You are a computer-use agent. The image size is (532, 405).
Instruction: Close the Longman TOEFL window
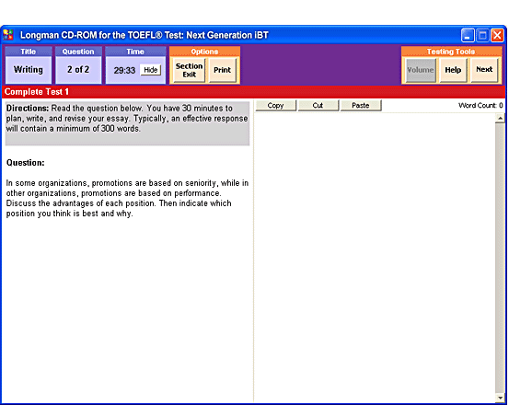pyautogui.click(x=497, y=35)
